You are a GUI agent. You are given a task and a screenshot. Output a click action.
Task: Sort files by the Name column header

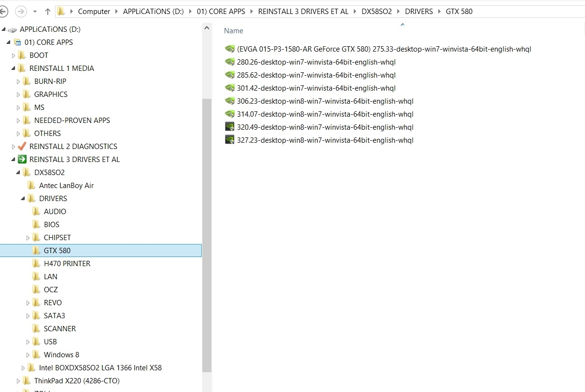tap(234, 31)
